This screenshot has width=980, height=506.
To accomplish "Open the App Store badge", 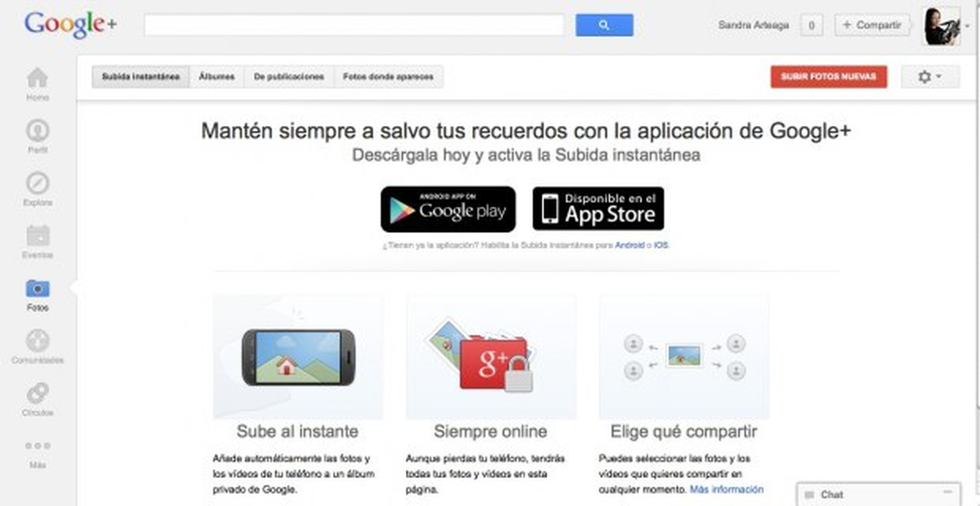I will (x=598, y=209).
